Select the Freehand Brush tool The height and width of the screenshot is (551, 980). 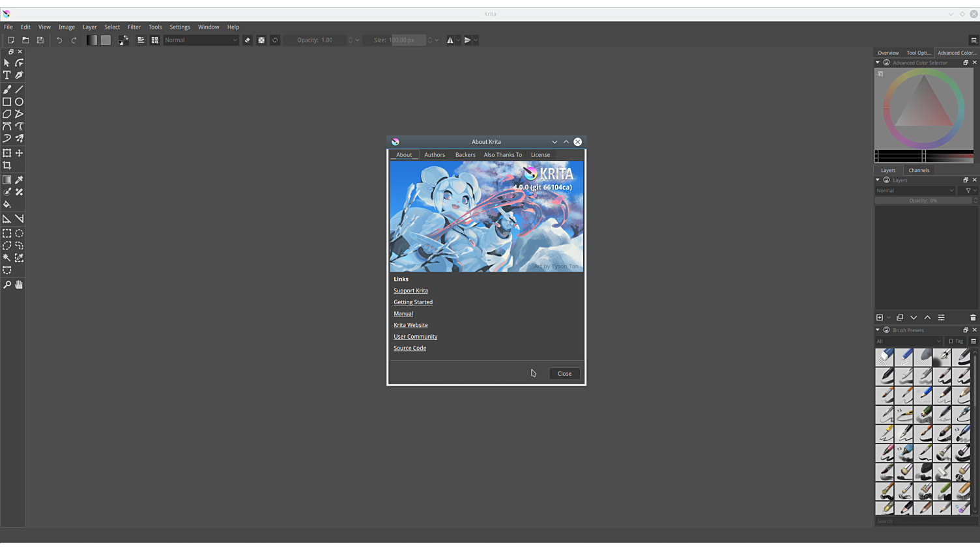tap(7, 89)
